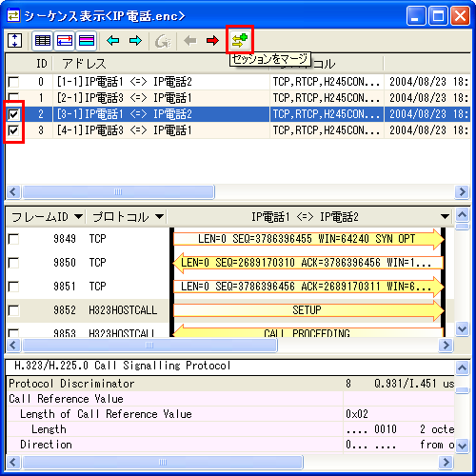The image size is (476, 476).
Task: Click the red right arrow icon
Action: pos(212,41)
